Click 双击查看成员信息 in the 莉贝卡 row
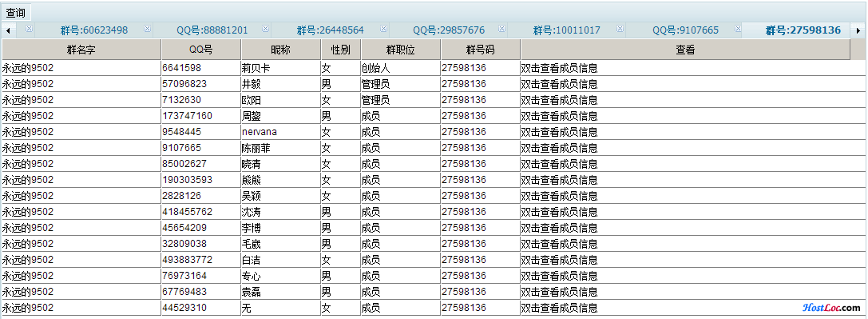The width and height of the screenshot is (868, 319). coord(559,68)
